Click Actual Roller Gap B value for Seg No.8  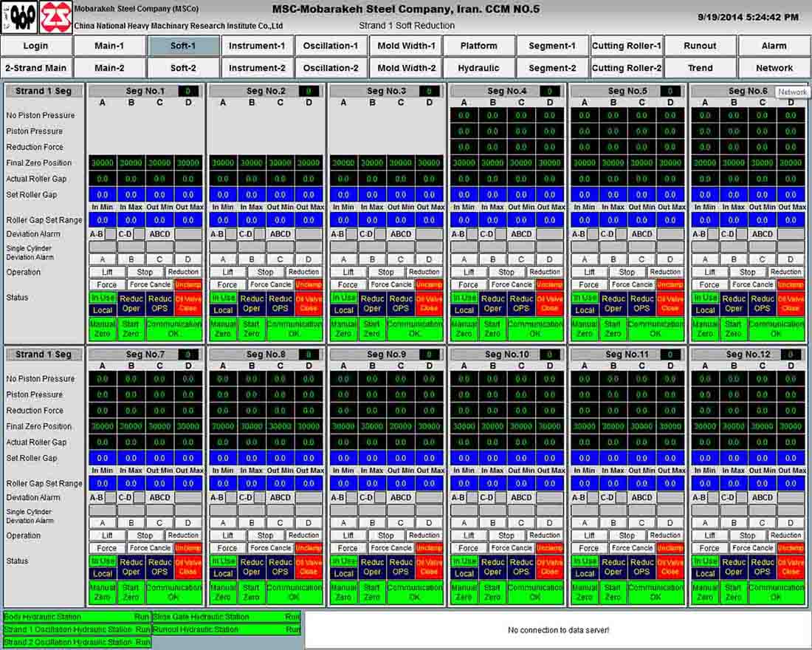pos(252,442)
